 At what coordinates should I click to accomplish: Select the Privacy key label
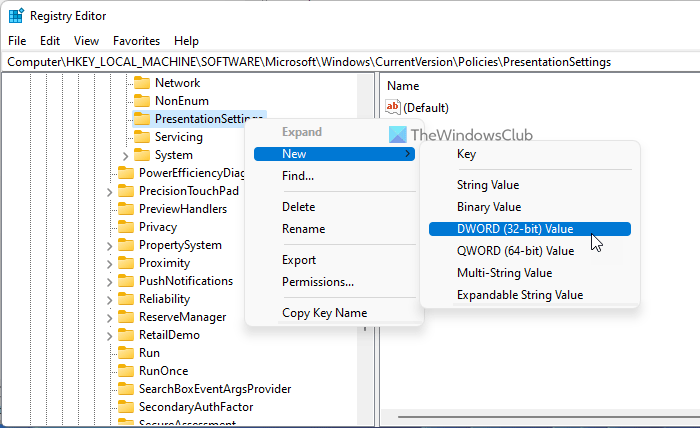[x=158, y=227]
